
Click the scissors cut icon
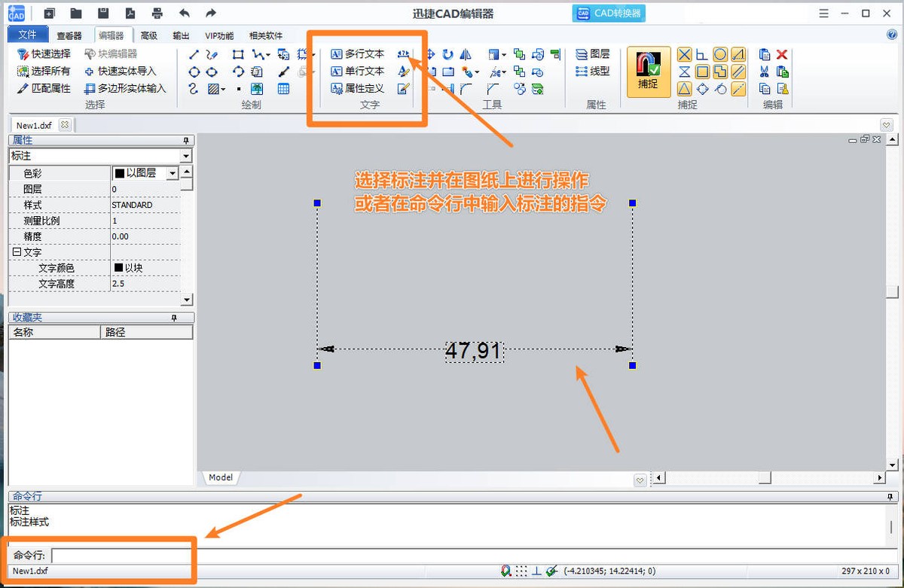coord(765,72)
